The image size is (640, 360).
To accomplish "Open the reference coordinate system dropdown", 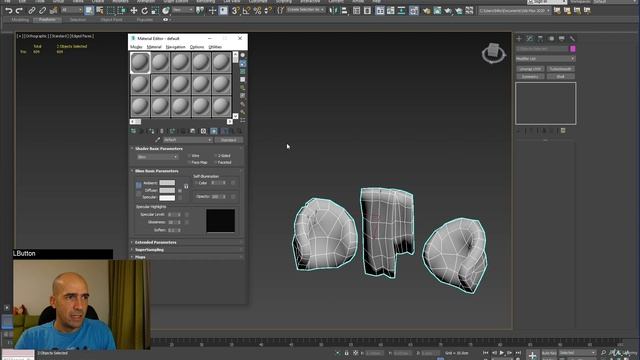I will [x=183, y=10].
